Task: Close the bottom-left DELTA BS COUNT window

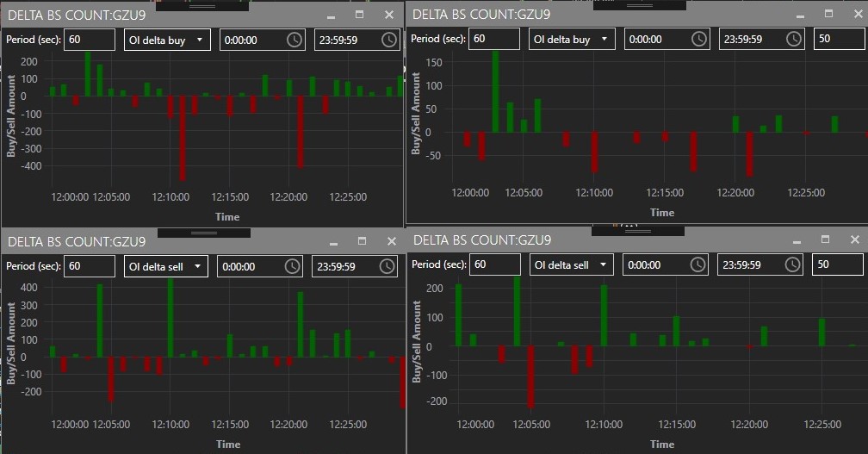Action: pos(391,241)
